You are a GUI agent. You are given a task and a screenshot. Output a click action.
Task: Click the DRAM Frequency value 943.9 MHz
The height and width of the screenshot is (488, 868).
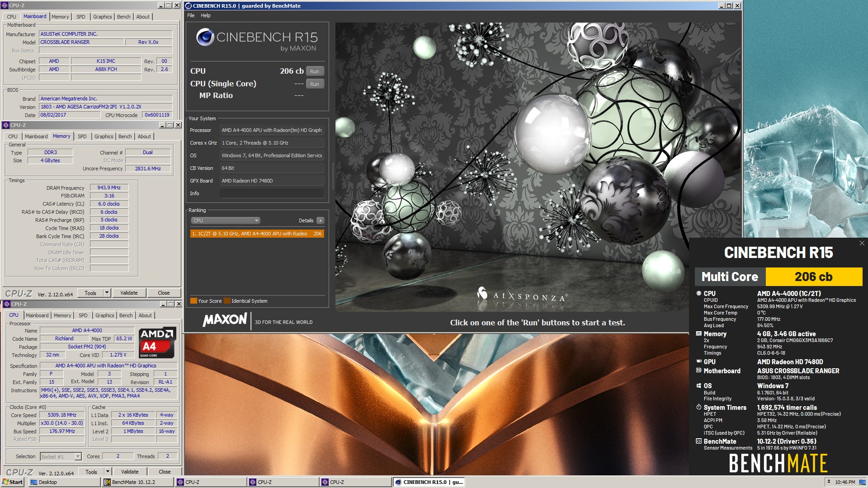pos(109,188)
